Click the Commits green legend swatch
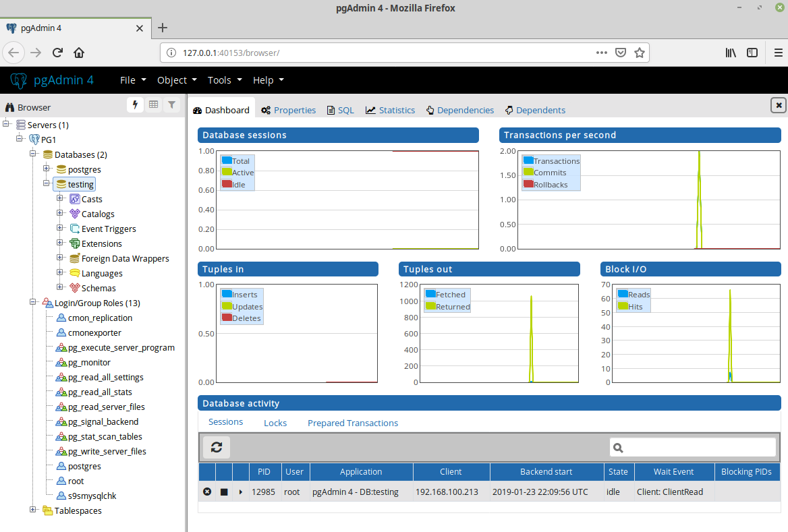 pyautogui.click(x=528, y=172)
